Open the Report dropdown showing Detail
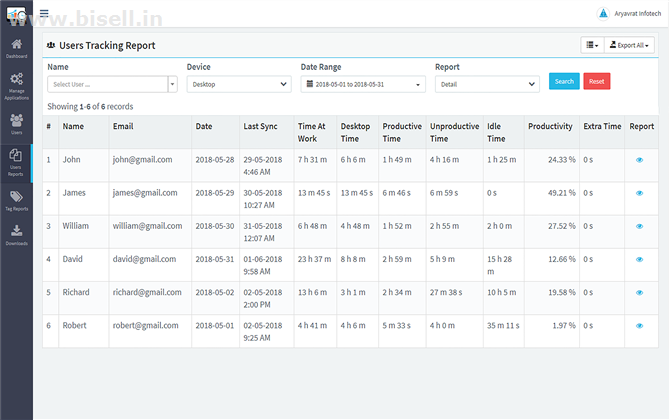Screen dimensions: 670x420 487,84
